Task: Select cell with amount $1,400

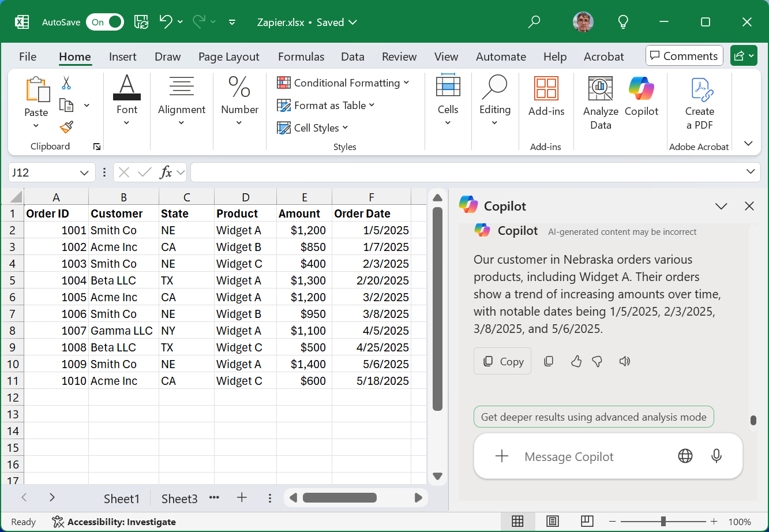Action: tap(304, 364)
